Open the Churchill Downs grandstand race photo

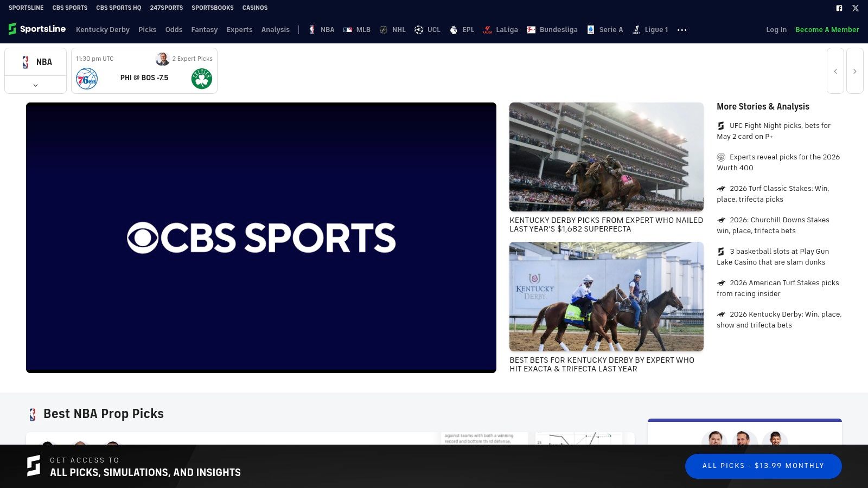tap(606, 157)
